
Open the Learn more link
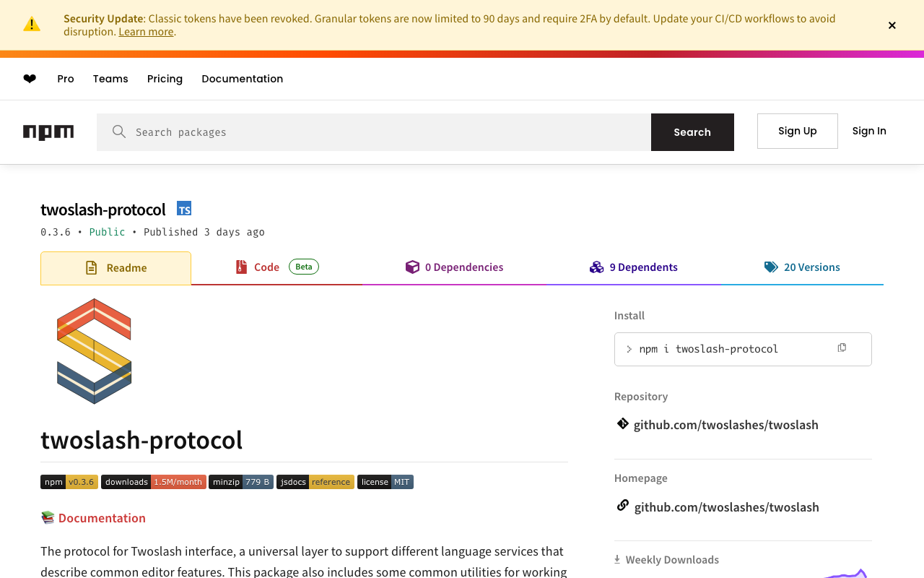(146, 32)
